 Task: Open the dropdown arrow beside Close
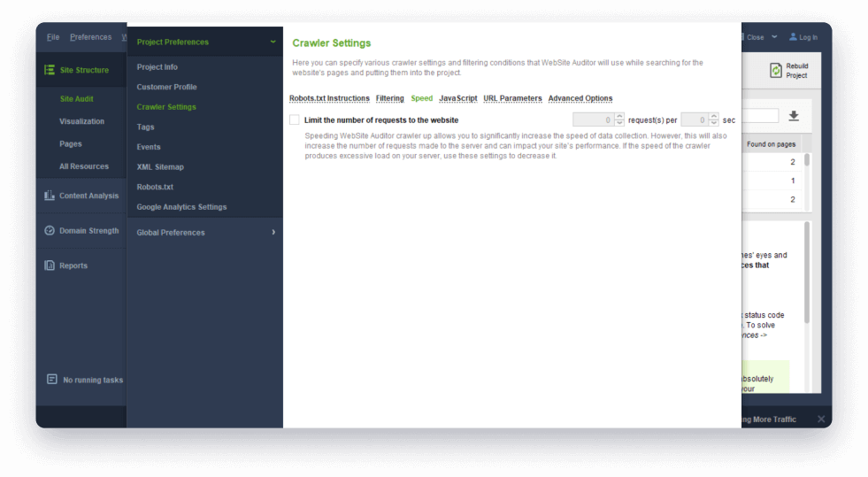coord(774,36)
